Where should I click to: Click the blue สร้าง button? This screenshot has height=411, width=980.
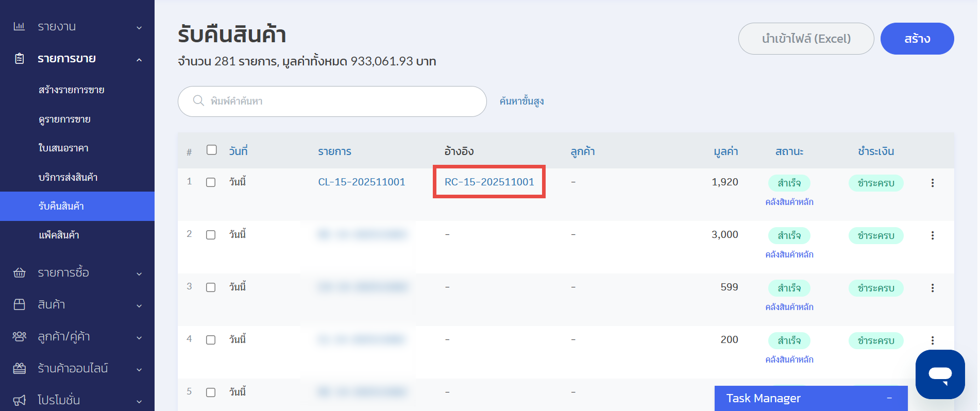pyautogui.click(x=917, y=39)
